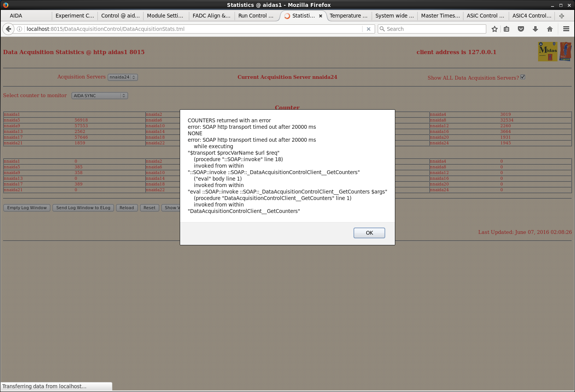
Task: Click the counter value 1945
Action: [x=506, y=143]
